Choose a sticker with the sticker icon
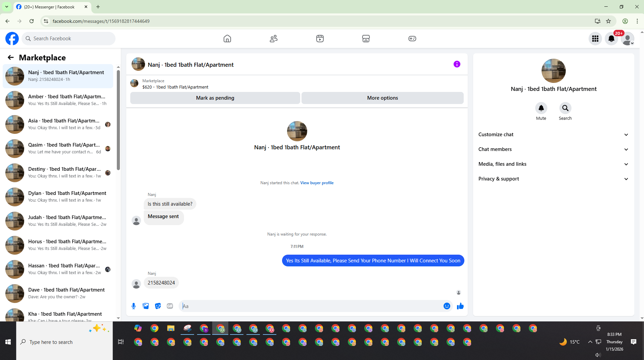 158,306
